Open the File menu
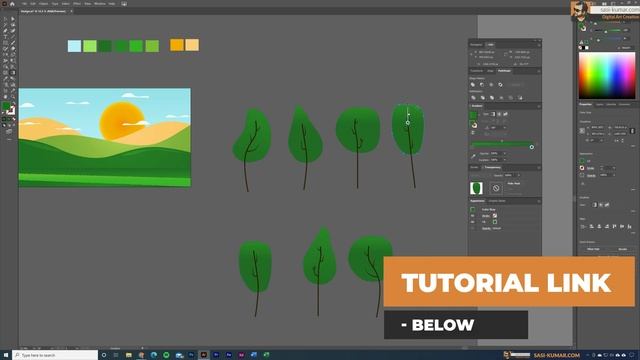 pos(24,4)
